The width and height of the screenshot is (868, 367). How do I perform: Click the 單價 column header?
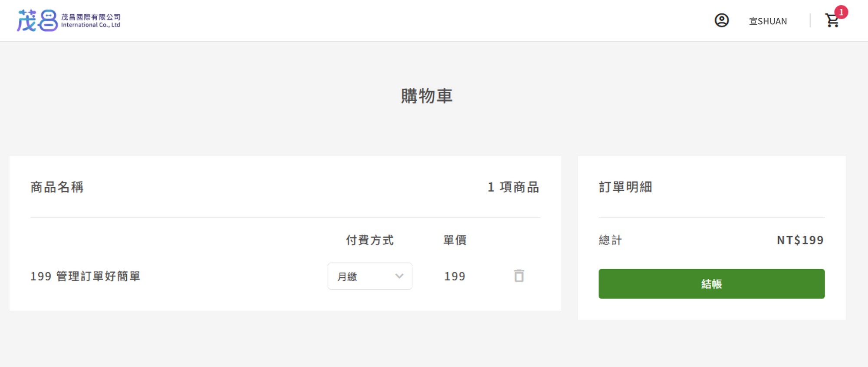[x=455, y=240]
